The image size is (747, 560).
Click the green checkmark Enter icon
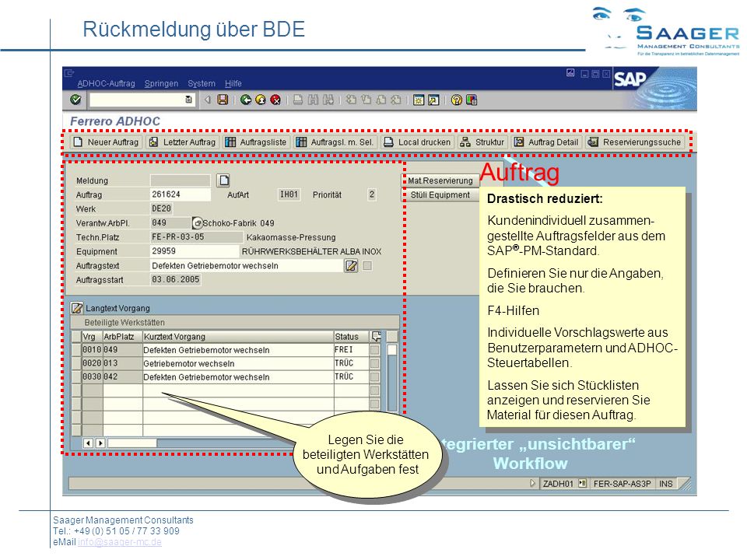point(75,100)
